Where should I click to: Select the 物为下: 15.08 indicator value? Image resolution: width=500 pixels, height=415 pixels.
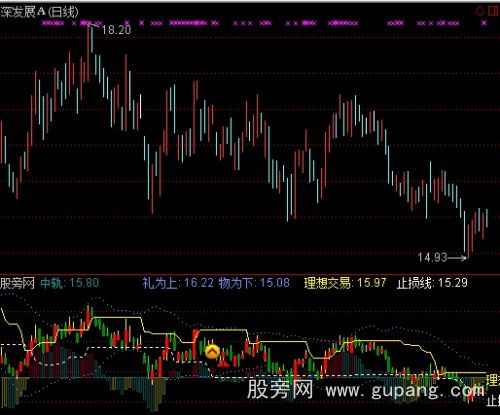tap(254, 283)
